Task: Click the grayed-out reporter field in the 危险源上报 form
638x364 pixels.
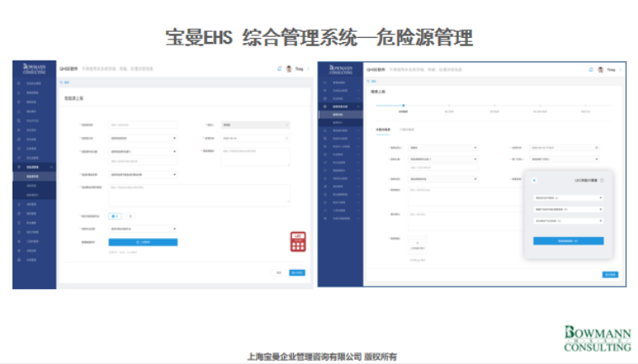Action: pyautogui.click(x=255, y=124)
